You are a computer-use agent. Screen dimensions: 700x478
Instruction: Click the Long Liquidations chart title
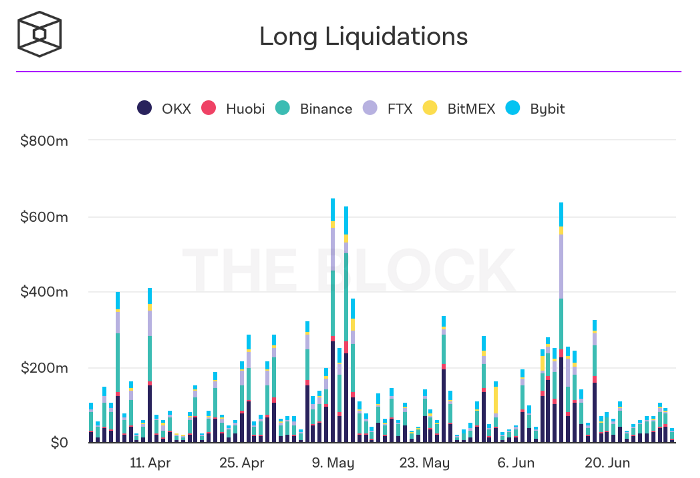coord(363,37)
